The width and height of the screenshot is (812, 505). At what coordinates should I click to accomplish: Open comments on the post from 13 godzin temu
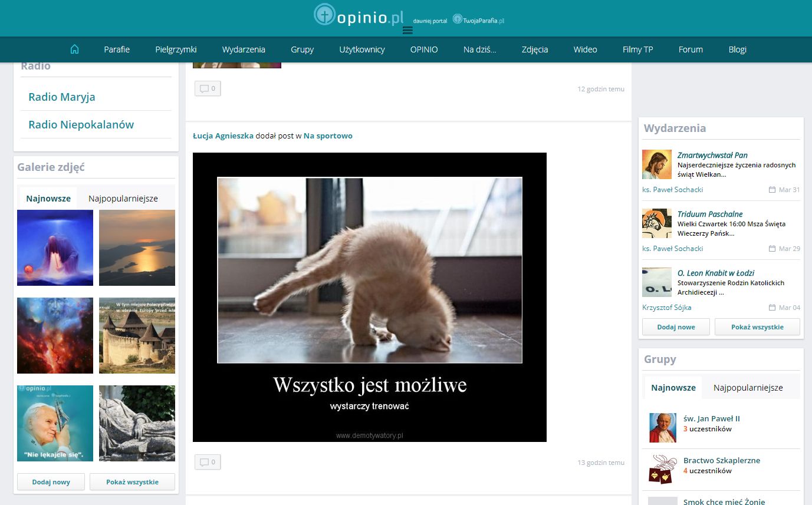click(208, 462)
